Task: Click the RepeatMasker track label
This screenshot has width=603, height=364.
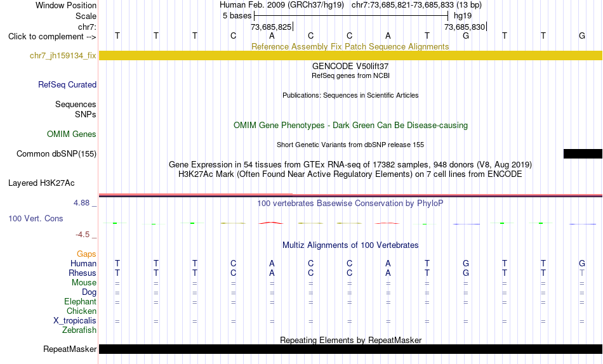Action: [x=70, y=349]
